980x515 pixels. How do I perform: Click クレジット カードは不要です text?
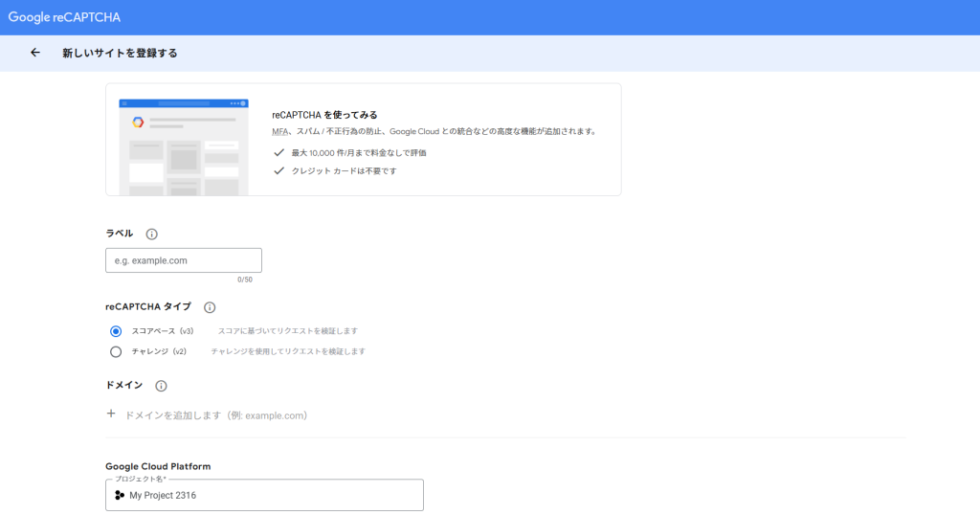coord(344,171)
